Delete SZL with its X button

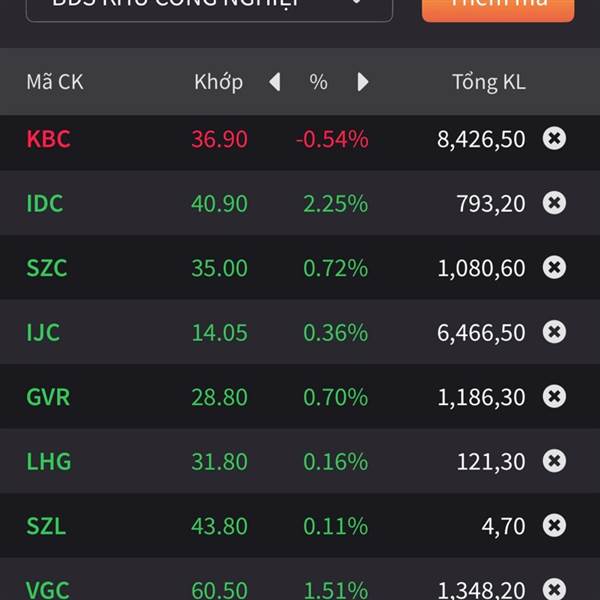click(554, 526)
